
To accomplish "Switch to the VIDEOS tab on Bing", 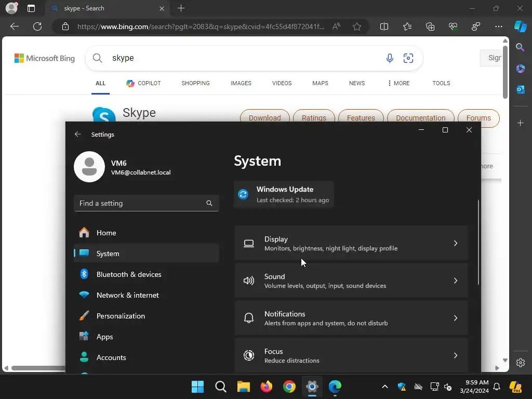I will tap(282, 83).
